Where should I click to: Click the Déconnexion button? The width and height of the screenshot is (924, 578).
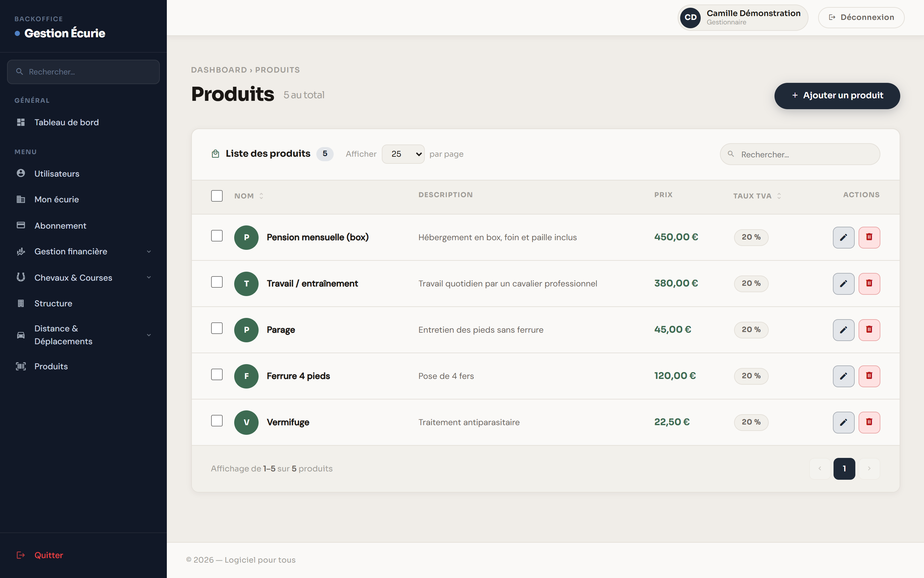click(x=861, y=18)
